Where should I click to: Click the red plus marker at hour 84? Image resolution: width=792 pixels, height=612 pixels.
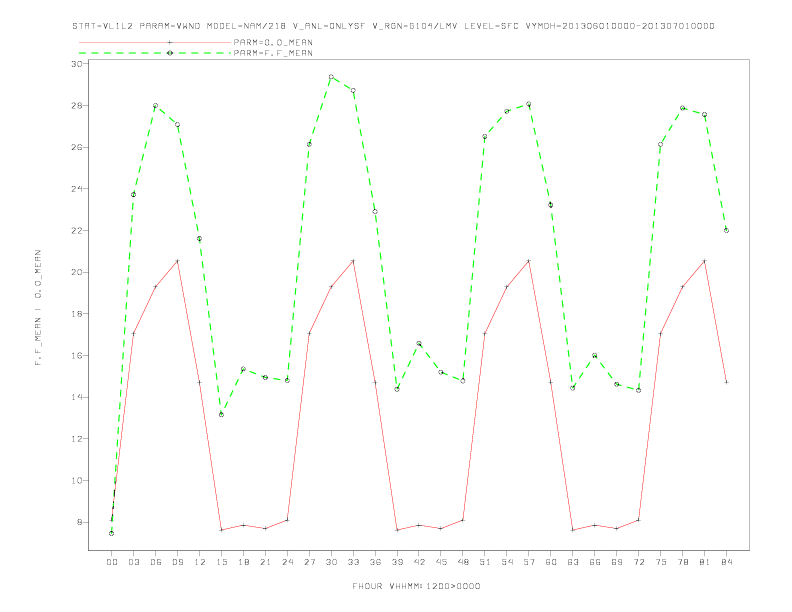coord(727,382)
